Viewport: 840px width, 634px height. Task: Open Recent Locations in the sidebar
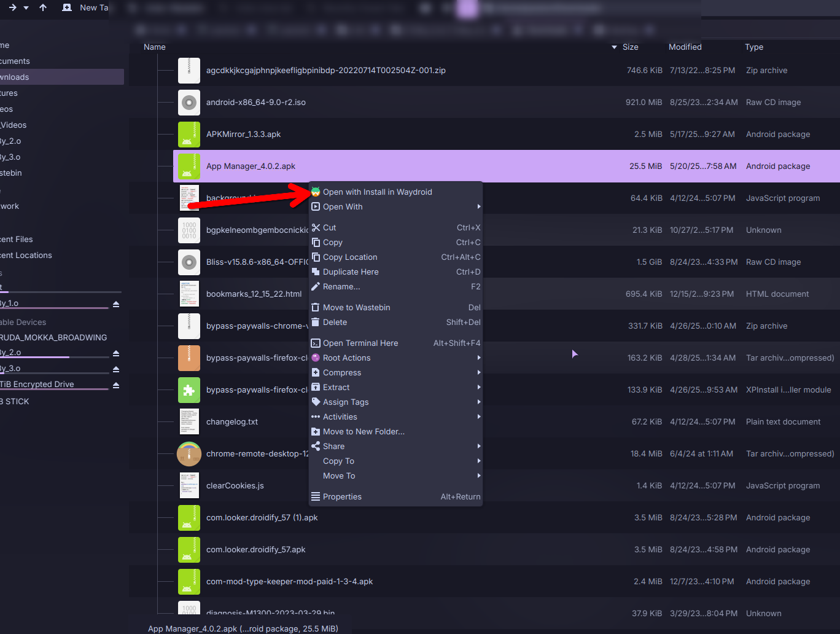click(x=26, y=255)
